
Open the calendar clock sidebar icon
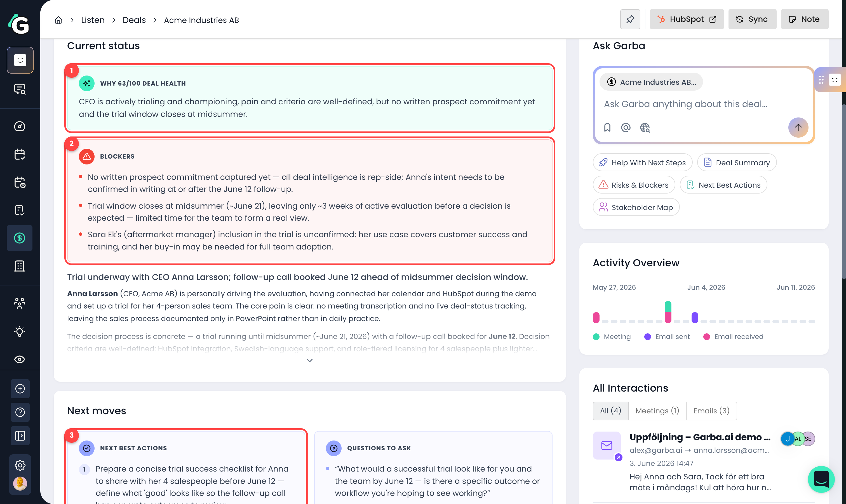pyautogui.click(x=20, y=182)
